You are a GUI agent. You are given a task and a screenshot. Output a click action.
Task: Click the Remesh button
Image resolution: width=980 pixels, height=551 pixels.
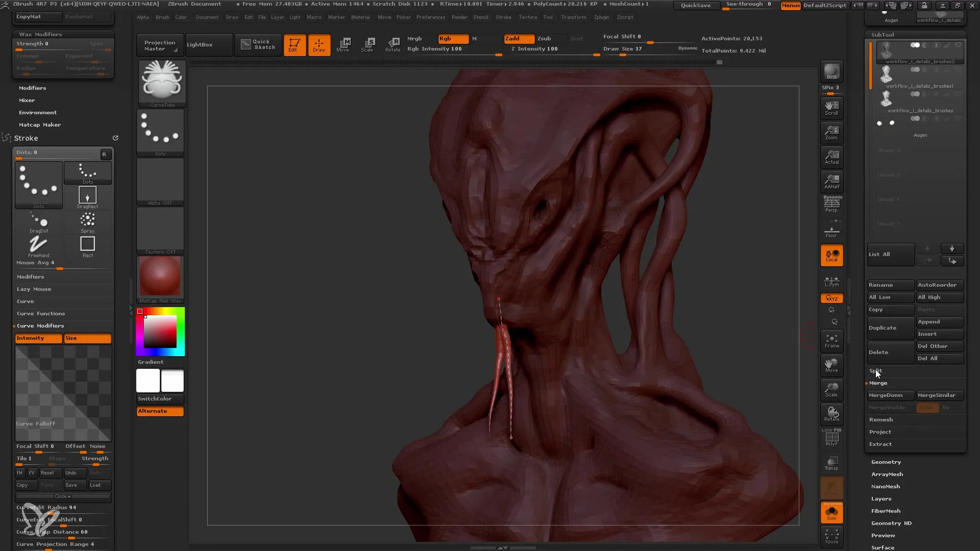coord(881,419)
